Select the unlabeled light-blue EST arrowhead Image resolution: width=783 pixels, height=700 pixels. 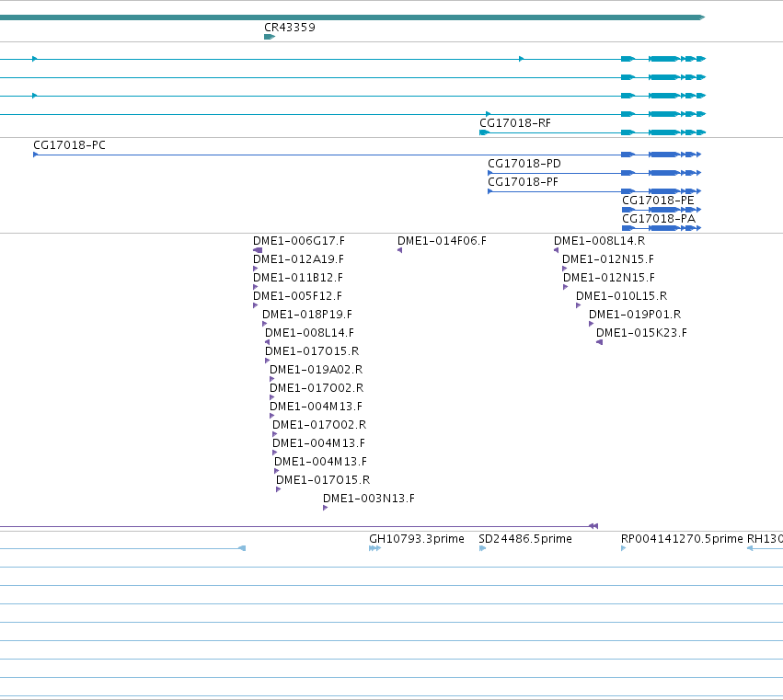[x=242, y=548]
